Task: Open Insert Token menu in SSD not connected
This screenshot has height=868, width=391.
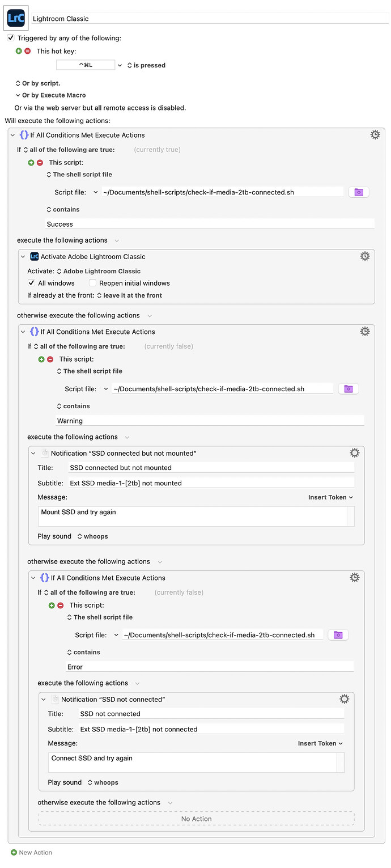Action: pos(320,743)
